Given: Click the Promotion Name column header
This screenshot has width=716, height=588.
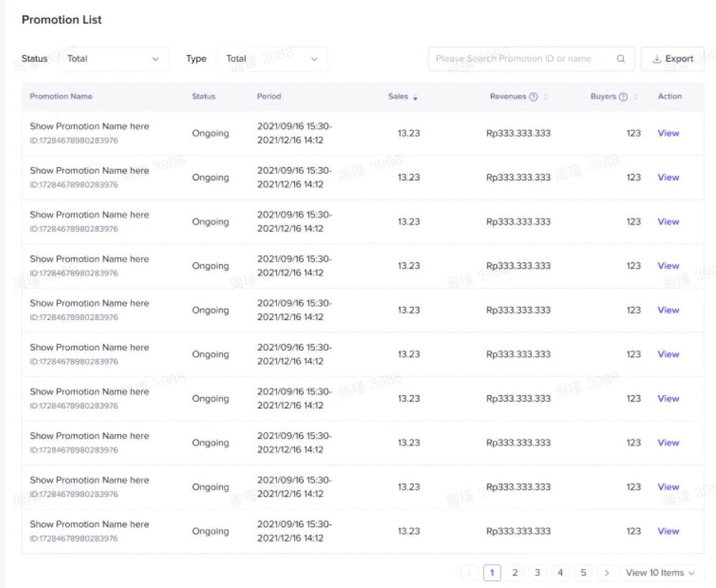Looking at the screenshot, I should pos(61,96).
